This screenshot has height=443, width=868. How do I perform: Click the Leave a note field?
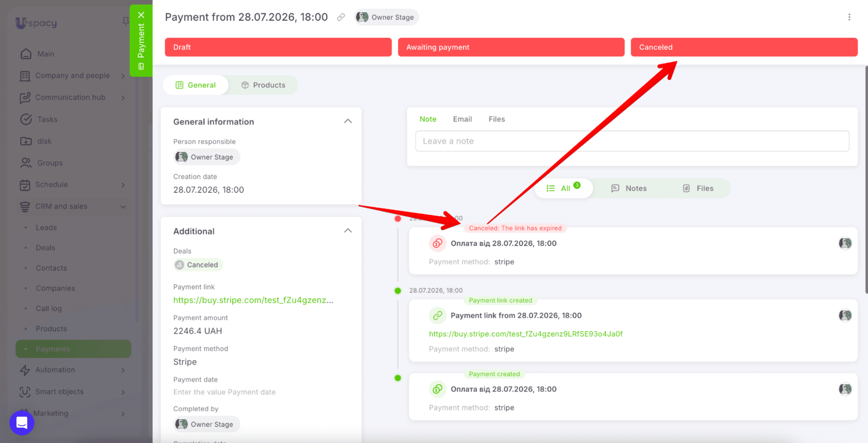(632, 141)
